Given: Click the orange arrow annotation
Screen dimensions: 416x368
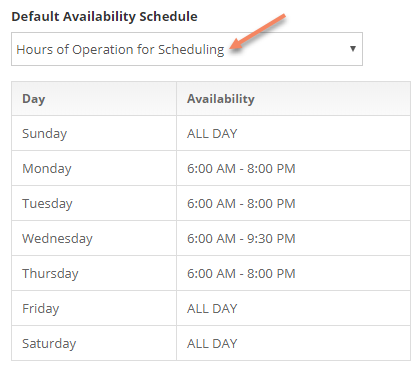Looking at the screenshot, I should point(258,32).
